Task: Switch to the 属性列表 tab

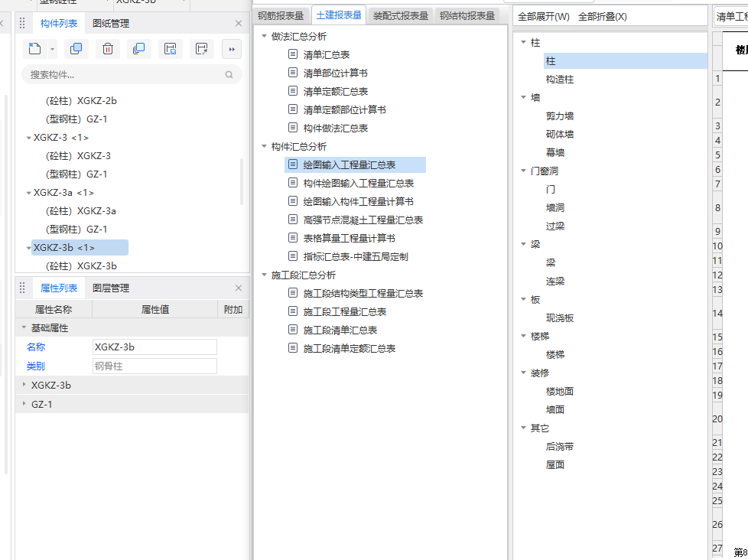Action: pos(59,288)
